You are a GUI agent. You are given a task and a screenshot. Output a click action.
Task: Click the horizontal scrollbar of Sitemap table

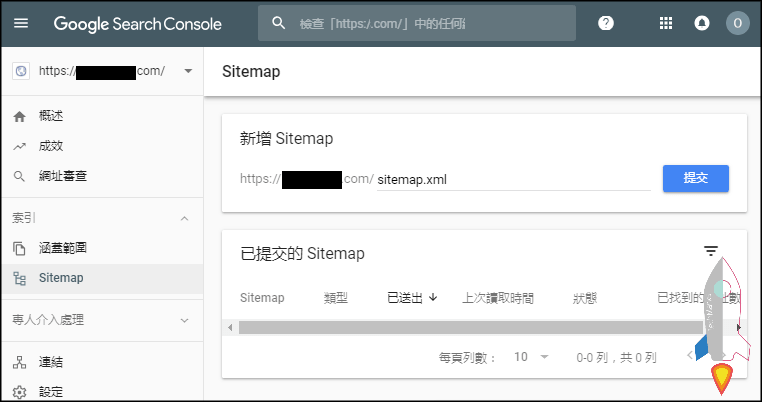click(x=460, y=328)
